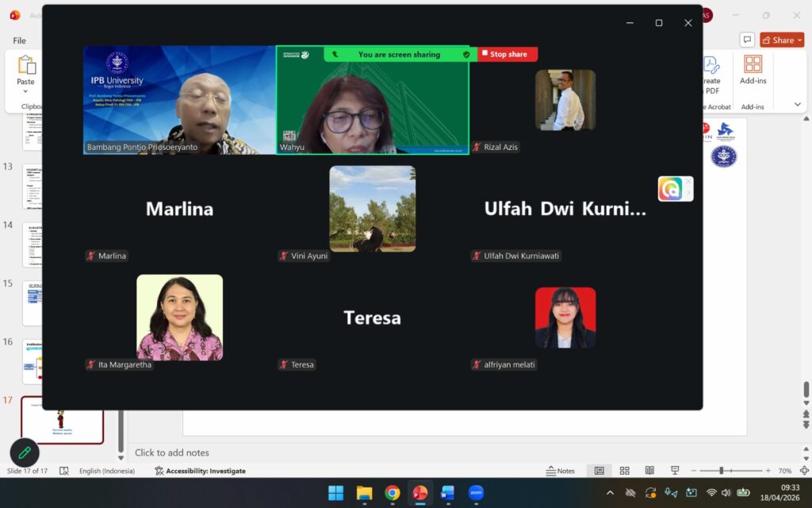Click the green pen annotation button
The image size is (812, 508).
coord(25,452)
